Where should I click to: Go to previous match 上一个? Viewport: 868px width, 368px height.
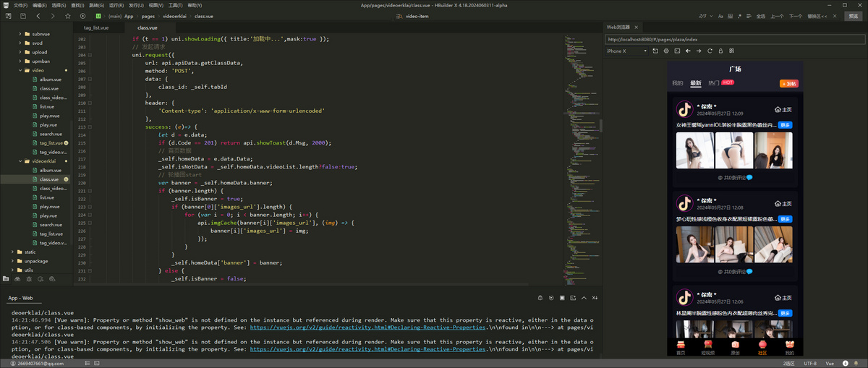778,15
